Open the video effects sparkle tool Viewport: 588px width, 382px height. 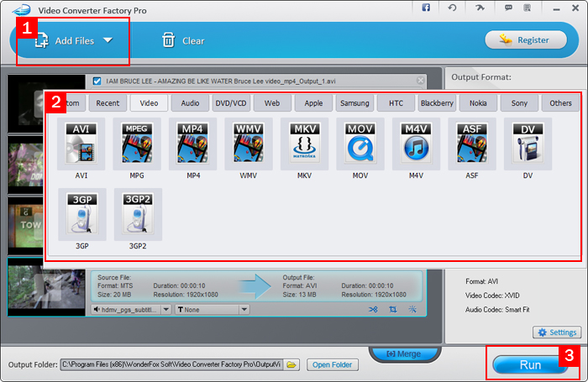[412, 309]
